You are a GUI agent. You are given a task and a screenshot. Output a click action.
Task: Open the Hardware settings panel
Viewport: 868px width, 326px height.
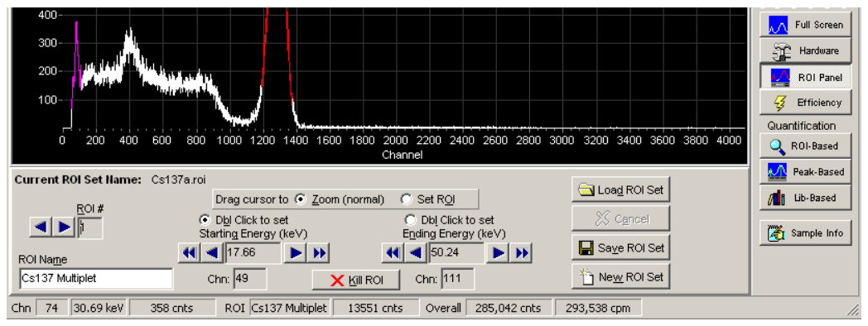click(805, 51)
